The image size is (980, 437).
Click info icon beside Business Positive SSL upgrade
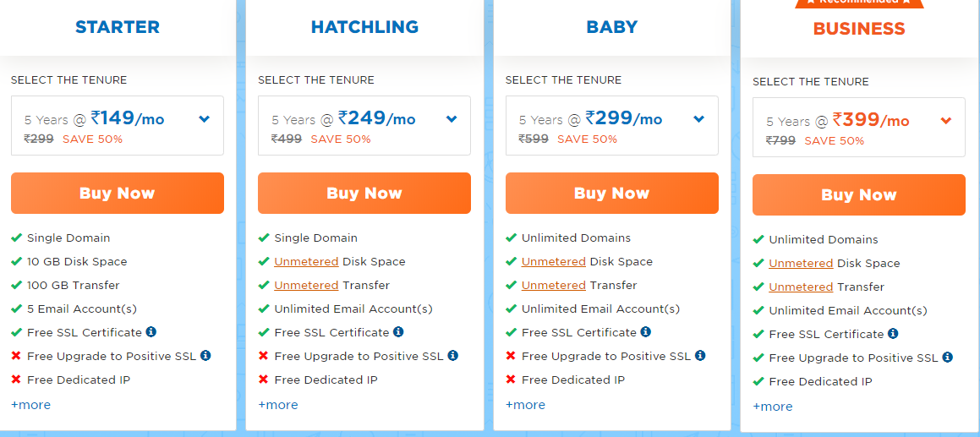(948, 358)
